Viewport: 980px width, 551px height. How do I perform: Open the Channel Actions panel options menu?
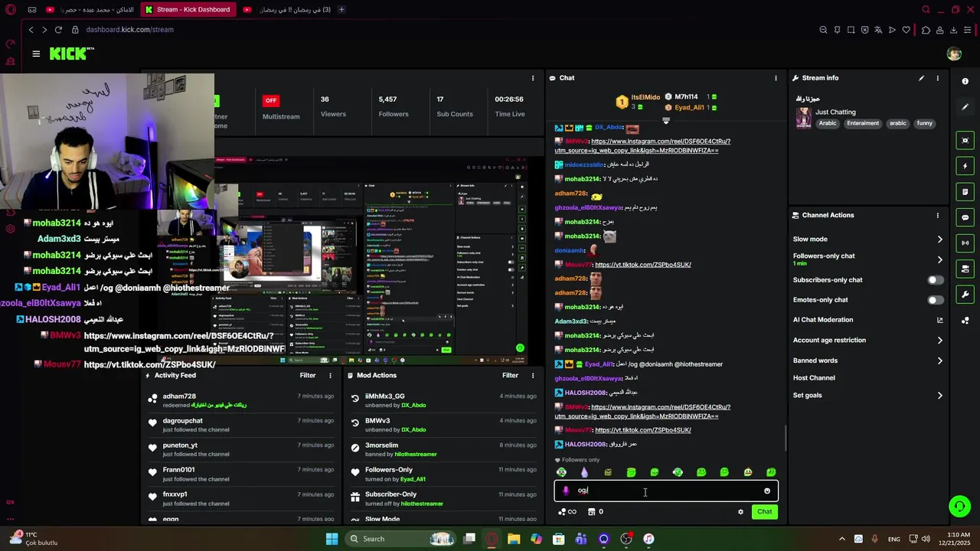937,215
